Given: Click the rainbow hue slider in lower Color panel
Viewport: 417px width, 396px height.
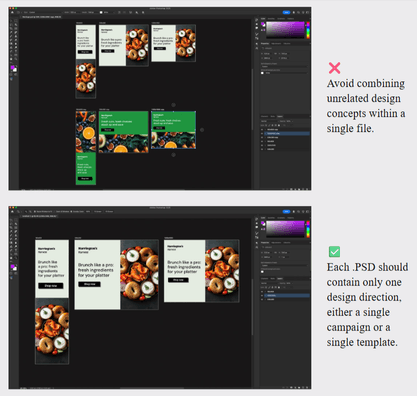Looking at the screenshot, I should coord(308,229).
